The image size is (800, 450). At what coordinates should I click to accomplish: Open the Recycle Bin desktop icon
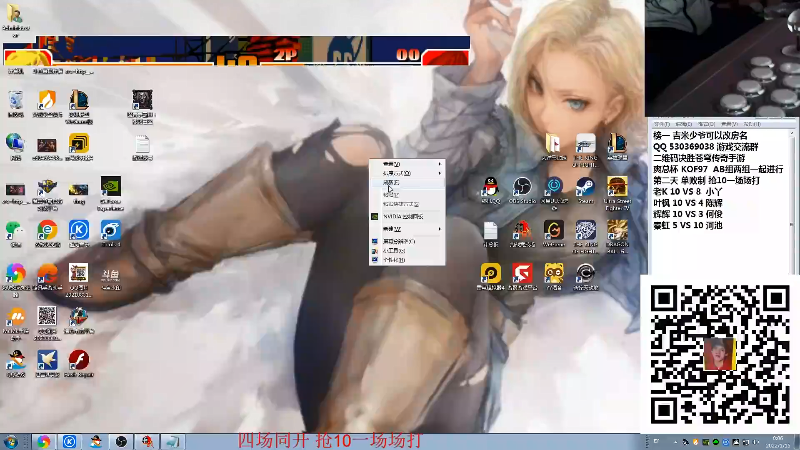point(15,104)
